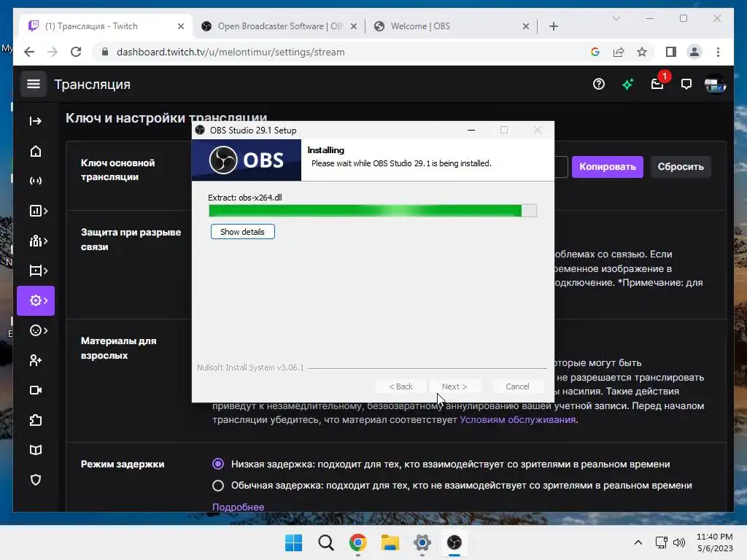Expand the Content sidebar icon
Viewport: 747px width, 560px height.
(x=38, y=271)
